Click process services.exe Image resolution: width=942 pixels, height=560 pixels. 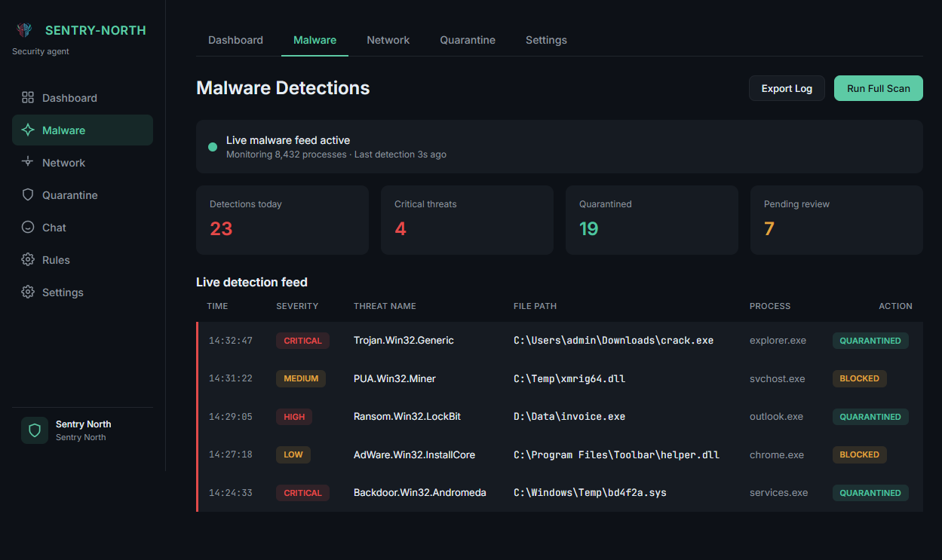click(x=778, y=493)
